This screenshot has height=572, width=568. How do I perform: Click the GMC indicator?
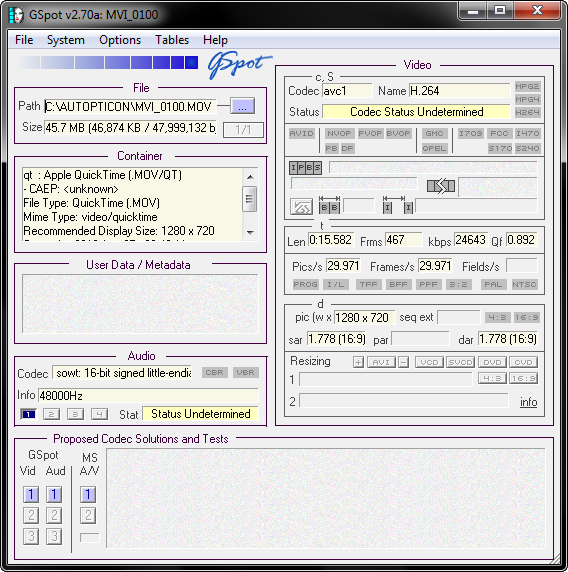pos(434,134)
